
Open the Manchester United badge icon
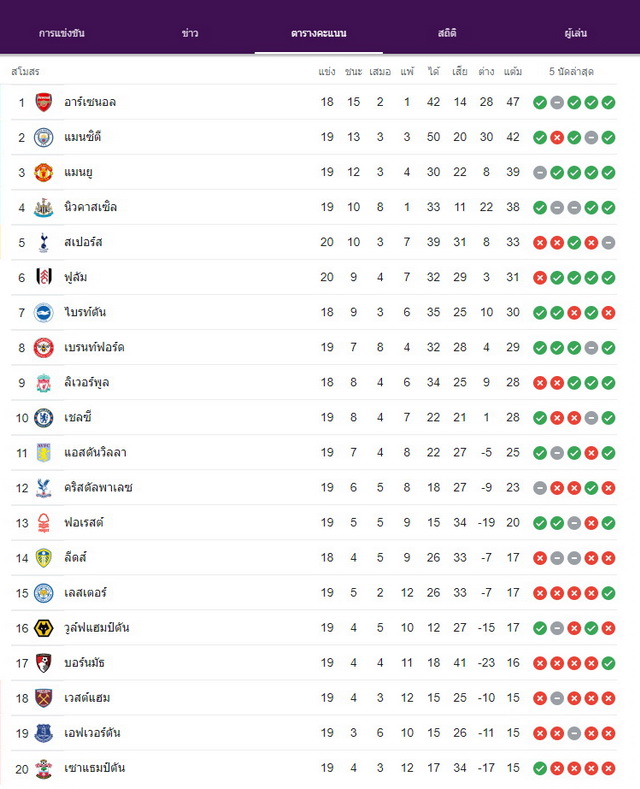click(44, 172)
